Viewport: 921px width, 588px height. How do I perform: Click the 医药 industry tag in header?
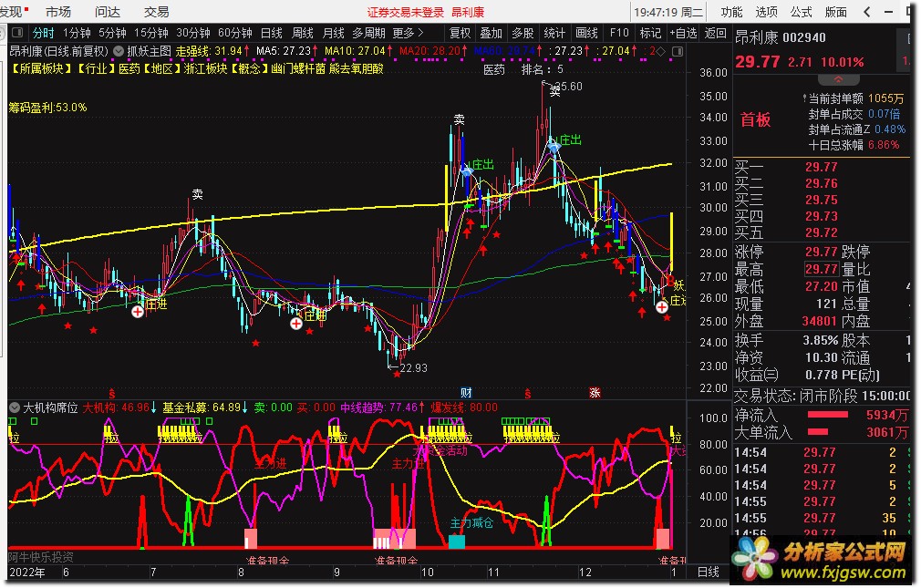tap(129, 68)
